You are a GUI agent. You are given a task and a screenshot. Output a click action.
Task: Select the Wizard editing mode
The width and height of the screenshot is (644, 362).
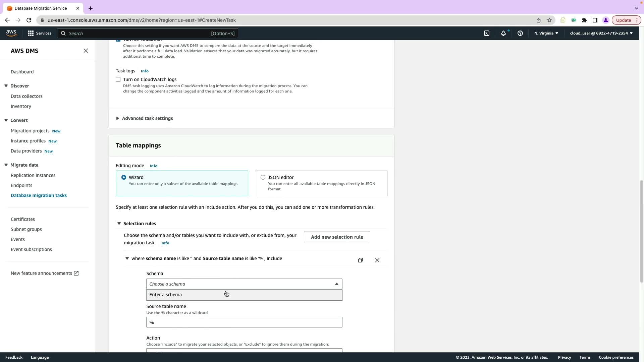[124, 177]
